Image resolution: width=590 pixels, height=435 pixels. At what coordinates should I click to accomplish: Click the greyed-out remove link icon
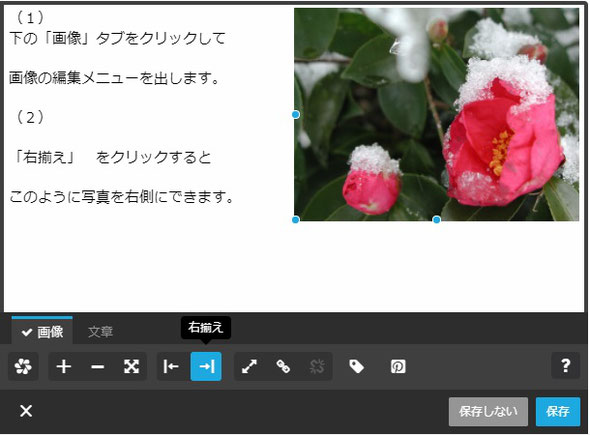[x=317, y=366]
